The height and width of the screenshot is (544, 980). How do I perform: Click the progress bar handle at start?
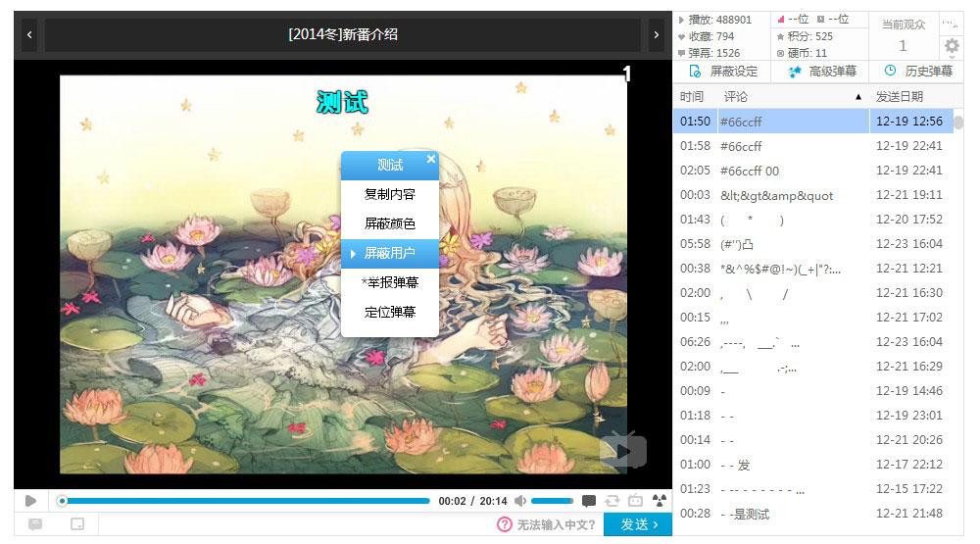pyautogui.click(x=62, y=501)
